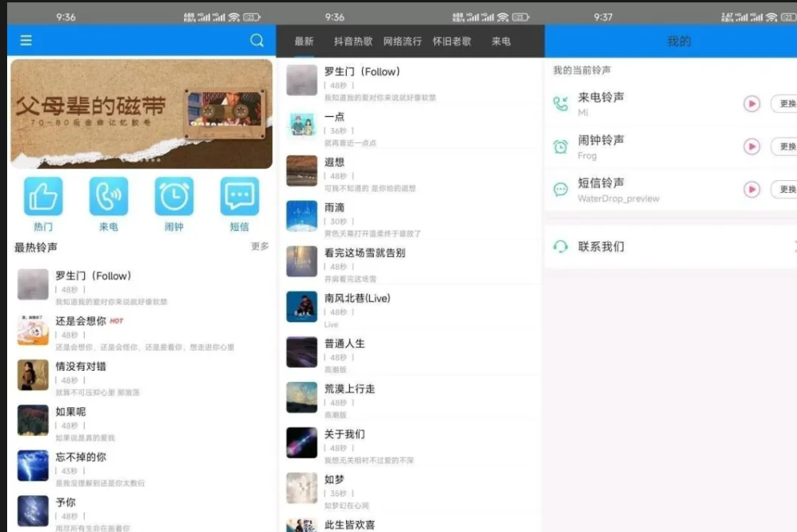This screenshot has width=797, height=532.
Task: Click the message icon beside 短信铃声
Action: pos(560,190)
